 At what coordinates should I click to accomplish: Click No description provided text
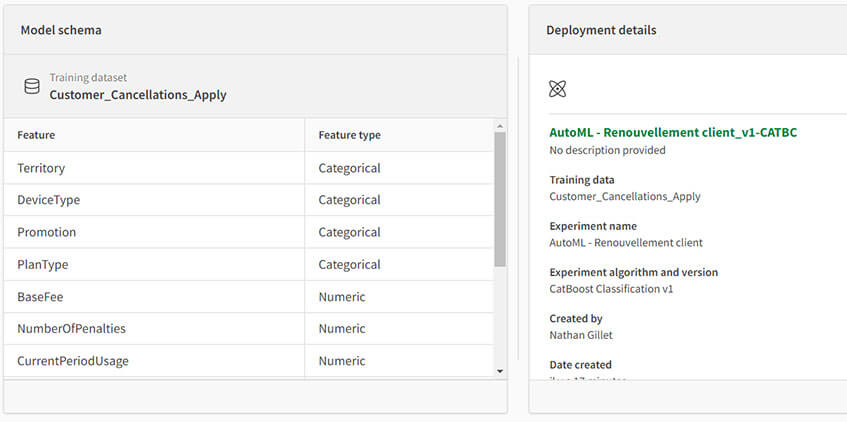coord(607,150)
